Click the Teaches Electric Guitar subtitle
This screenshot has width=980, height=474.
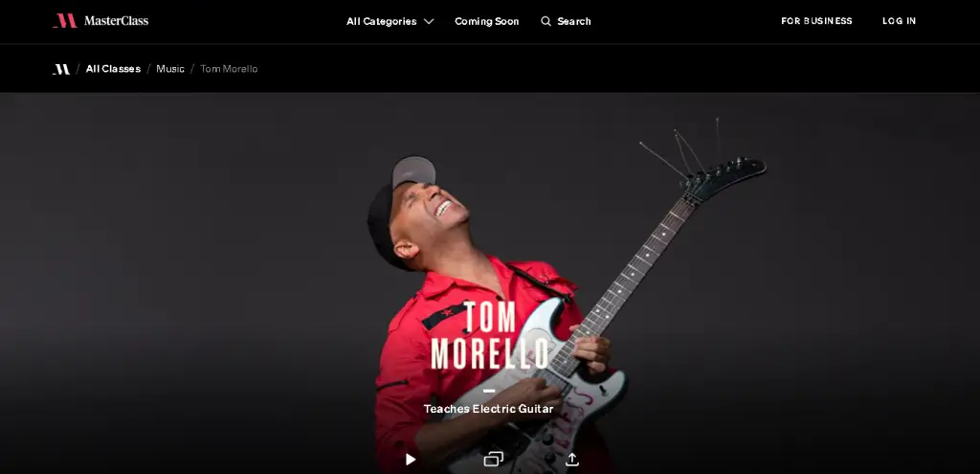[488, 409]
